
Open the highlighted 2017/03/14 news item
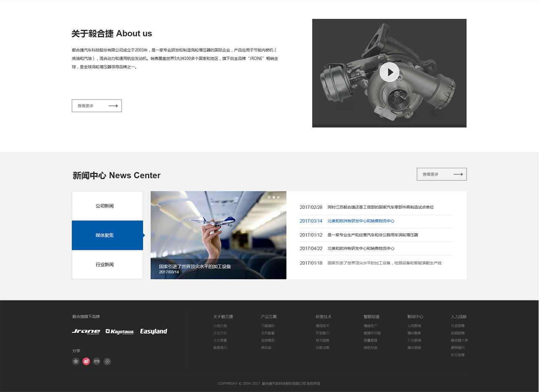point(361,221)
